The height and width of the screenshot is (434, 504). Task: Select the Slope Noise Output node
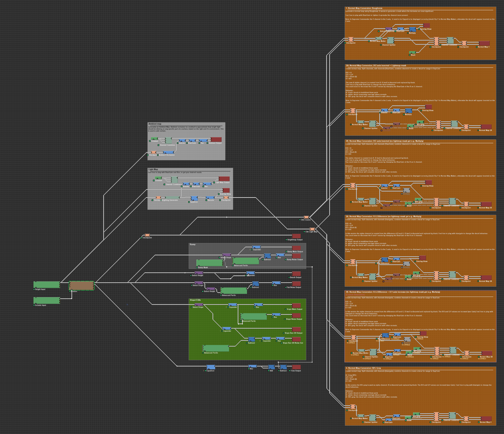pyautogui.click(x=297, y=315)
